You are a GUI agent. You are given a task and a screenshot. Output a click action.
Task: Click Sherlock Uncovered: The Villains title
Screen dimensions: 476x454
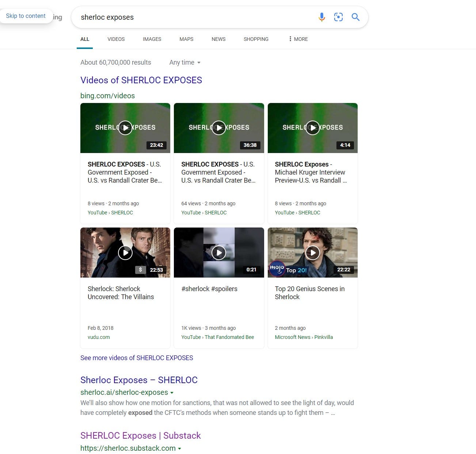(x=121, y=293)
